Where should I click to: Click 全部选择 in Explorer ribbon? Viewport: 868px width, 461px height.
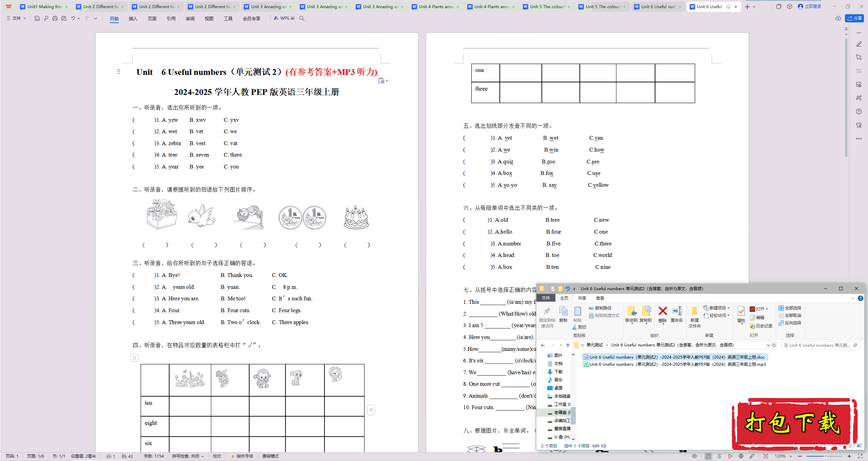(x=790, y=308)
